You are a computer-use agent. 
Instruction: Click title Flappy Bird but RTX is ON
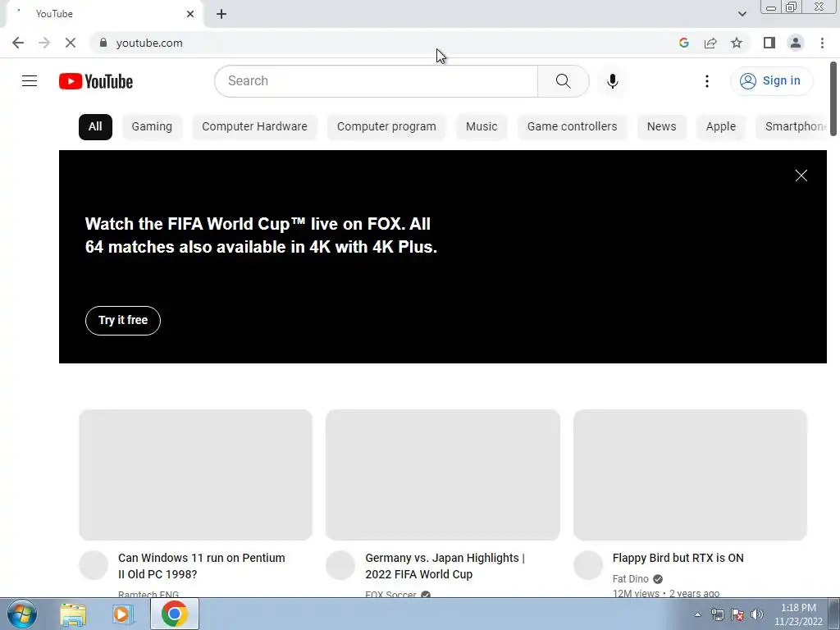[x=678, y=558]
